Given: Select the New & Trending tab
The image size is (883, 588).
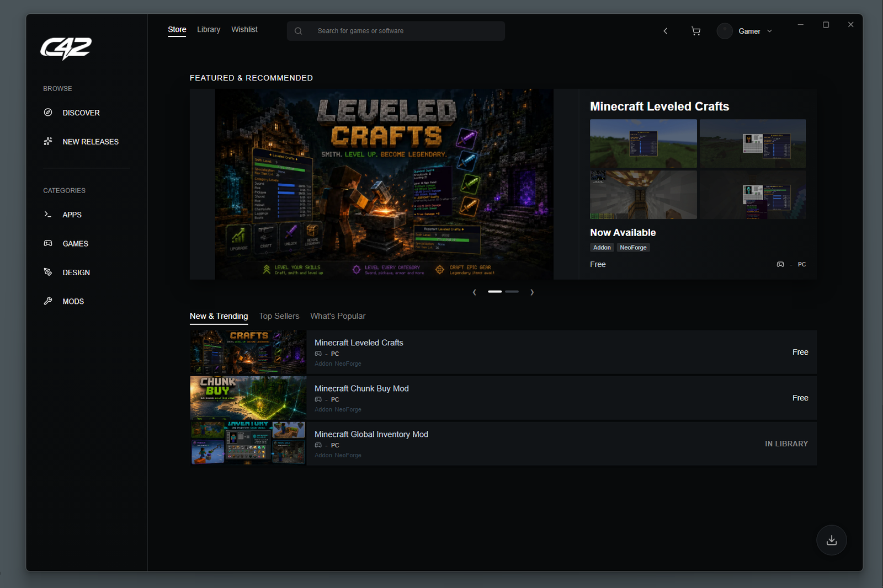Looking at the screenshot, I should pos(219,316).
